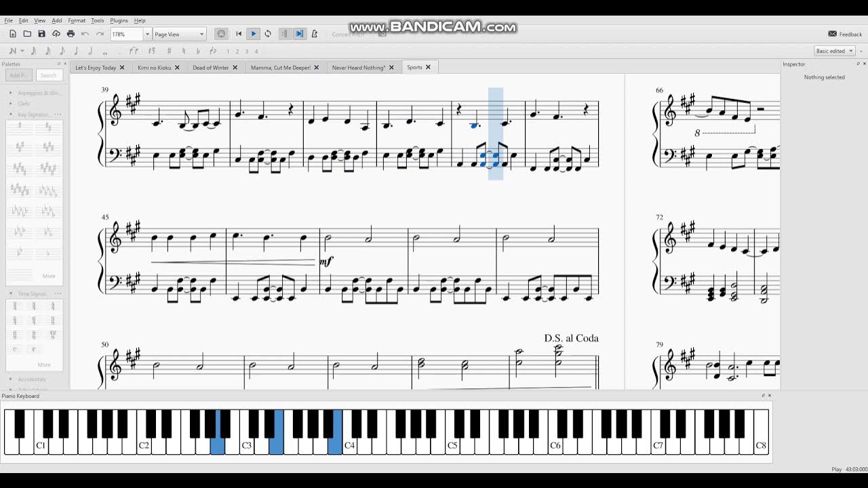The height and width of the screenshot is (488, 868).
Task: Click the palette Search field
Action: (48, 75)
